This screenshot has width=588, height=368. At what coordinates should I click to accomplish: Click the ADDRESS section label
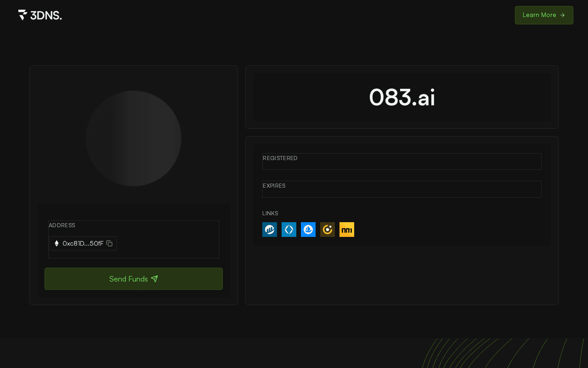click(x=62, y=225)
